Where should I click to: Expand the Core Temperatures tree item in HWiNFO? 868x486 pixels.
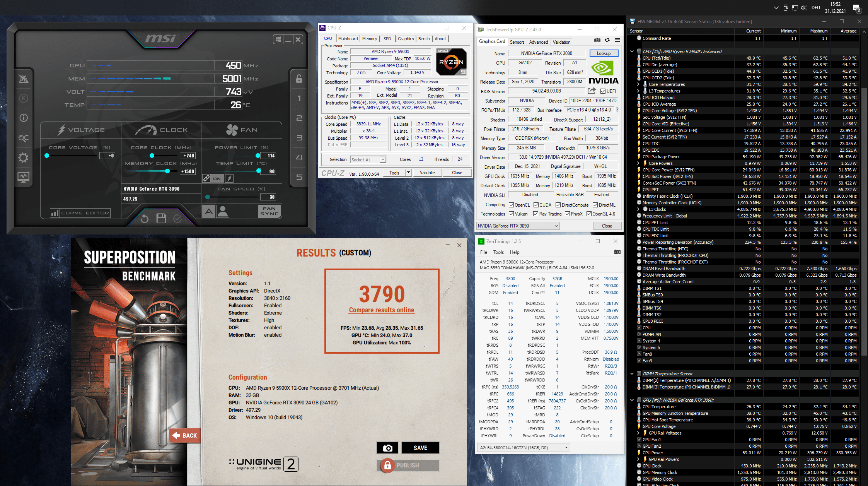click(x=638, y=84)
